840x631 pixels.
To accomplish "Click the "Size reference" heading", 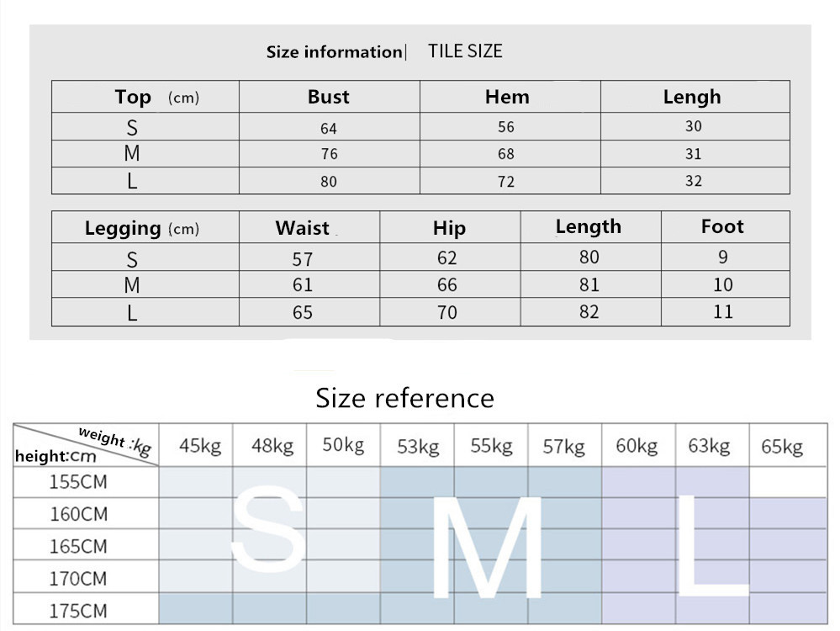I will point(404,397).
